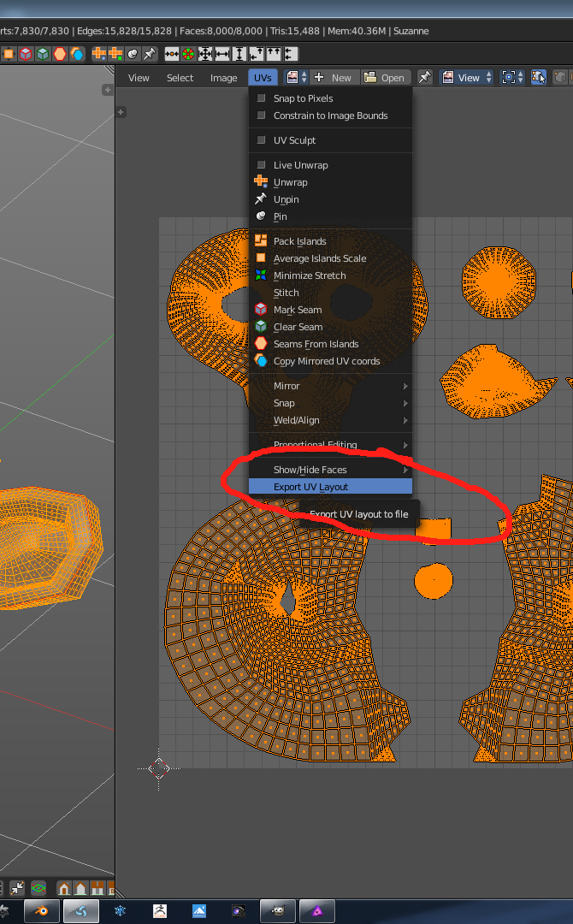Expand the Weld/Align submenu
The width and height of the screenshot is (573, 924).
(x=330, y=420)
